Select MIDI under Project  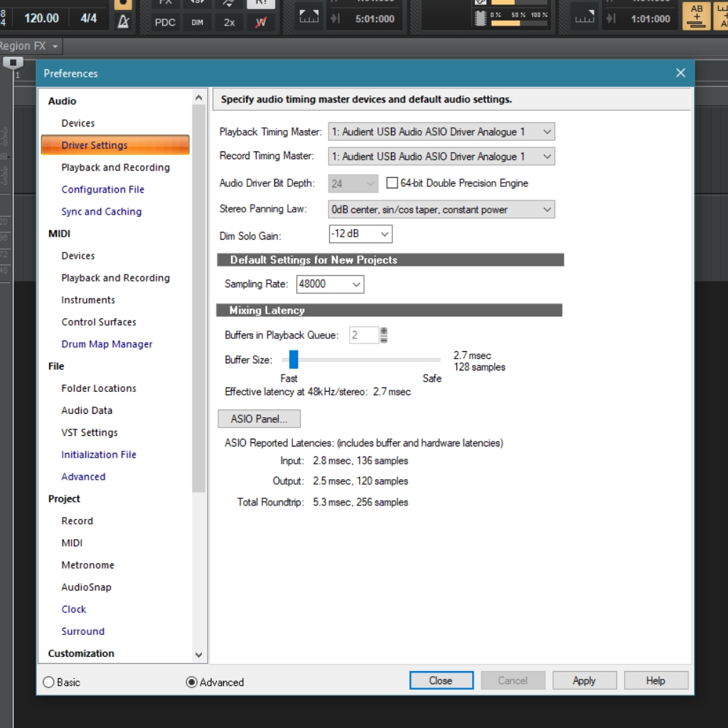pyautogui.click(x=72, y=542)
